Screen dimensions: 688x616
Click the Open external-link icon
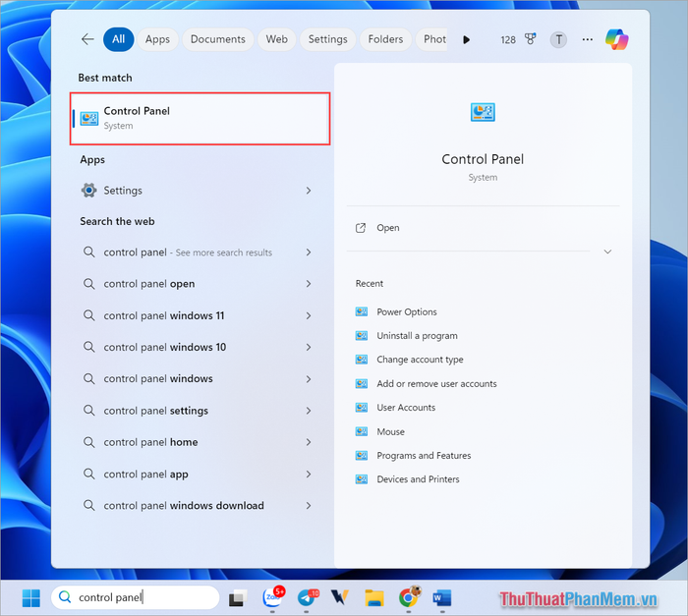click(361, 228)
